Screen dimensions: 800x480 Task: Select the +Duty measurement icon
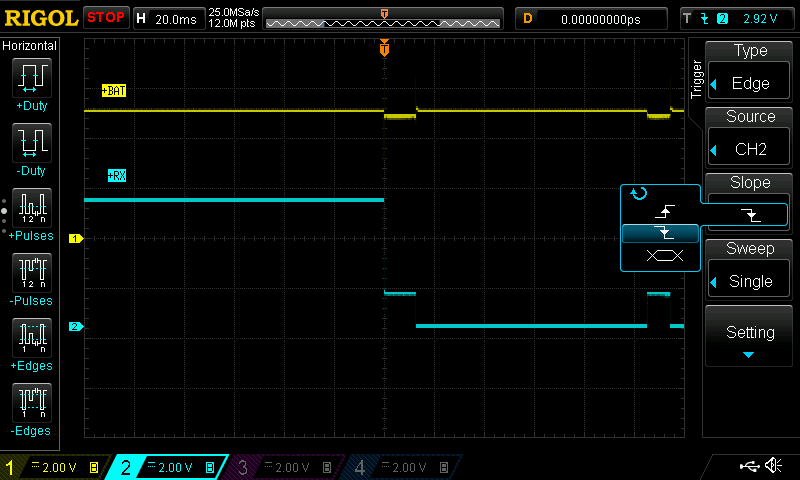click(x=32, y=78)
